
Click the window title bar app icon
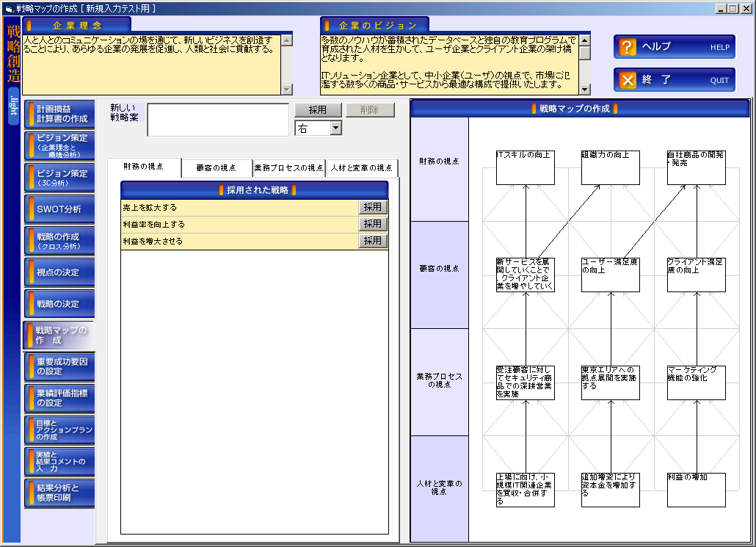click(x=9, y=9)
